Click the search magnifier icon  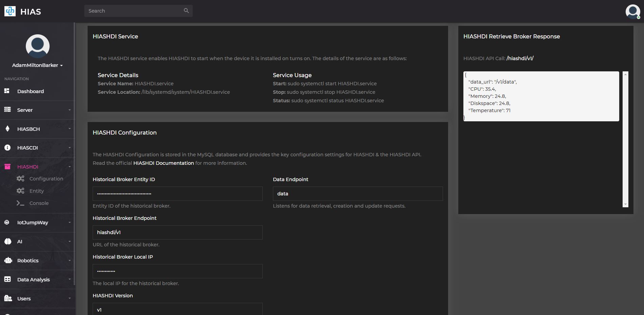click(x=186, y=11)
